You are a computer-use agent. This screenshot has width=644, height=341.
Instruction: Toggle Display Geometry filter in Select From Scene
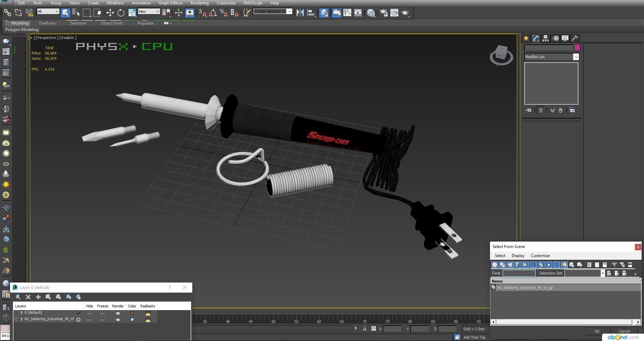point(495,265)
